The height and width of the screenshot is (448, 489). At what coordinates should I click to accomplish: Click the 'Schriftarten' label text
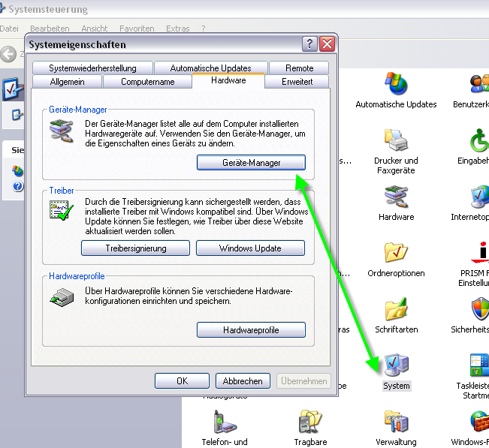[x=397, y=329]
